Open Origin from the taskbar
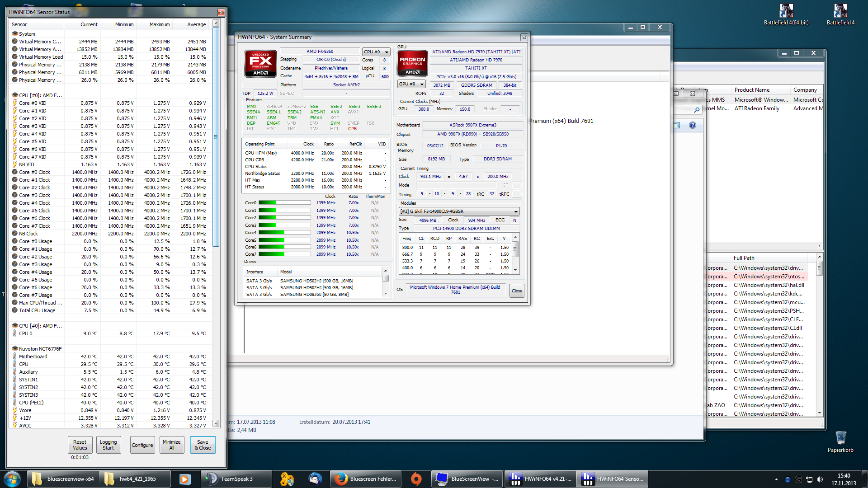 [x=416, y=479]
